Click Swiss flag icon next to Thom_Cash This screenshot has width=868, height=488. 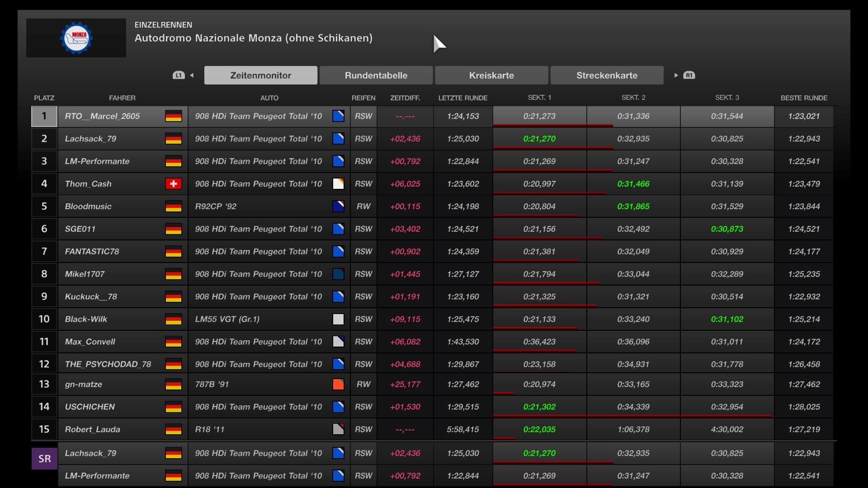click(173, 184)
